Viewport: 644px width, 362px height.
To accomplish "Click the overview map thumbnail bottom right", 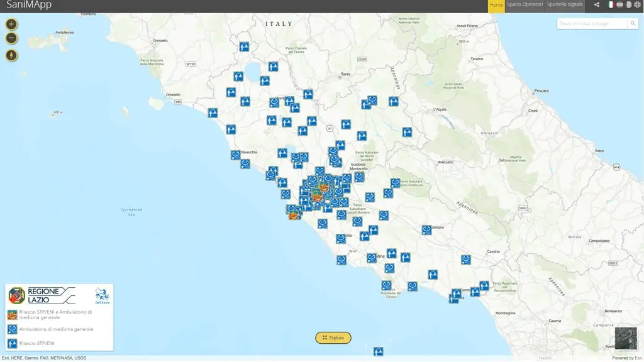I will [x=625, y=339].
